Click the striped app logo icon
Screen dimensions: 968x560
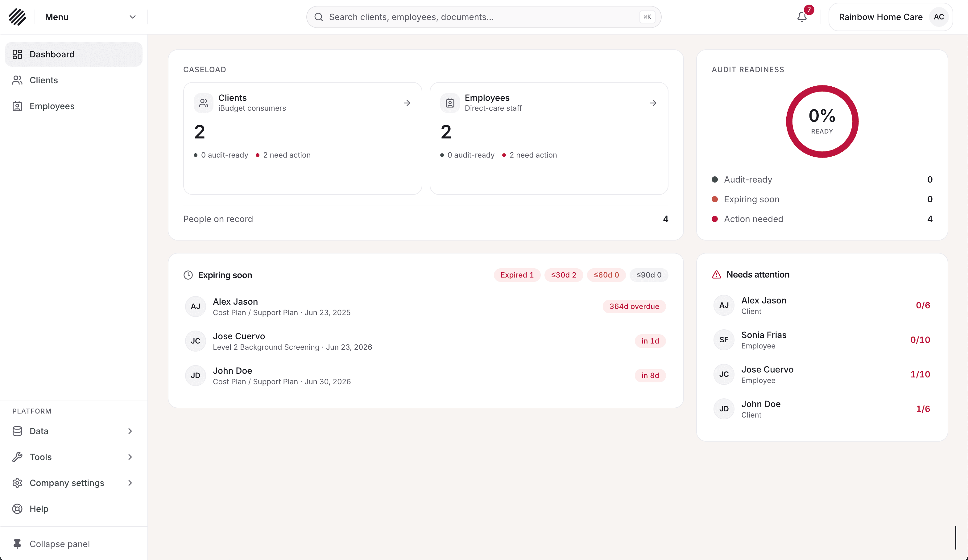pos(17,17)
